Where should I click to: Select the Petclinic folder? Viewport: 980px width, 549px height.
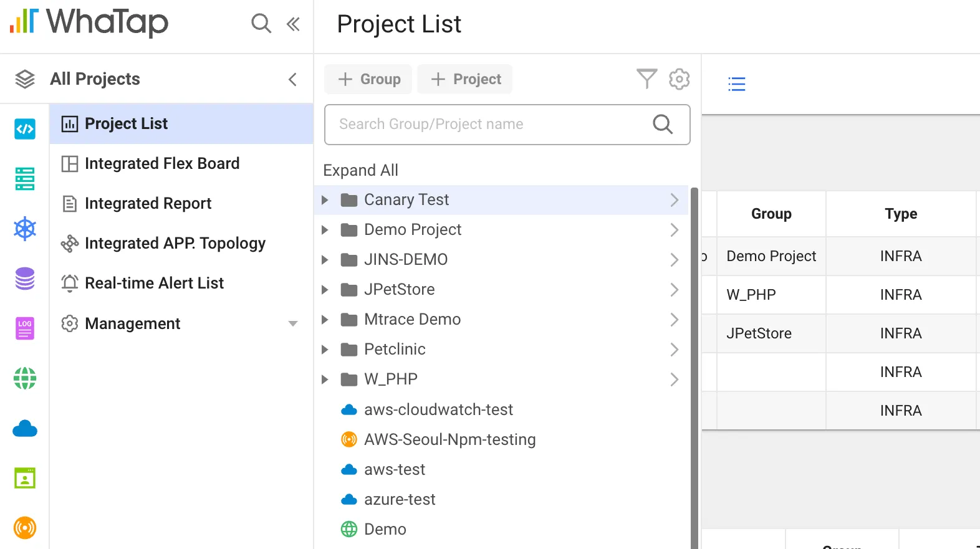point(501,350)
